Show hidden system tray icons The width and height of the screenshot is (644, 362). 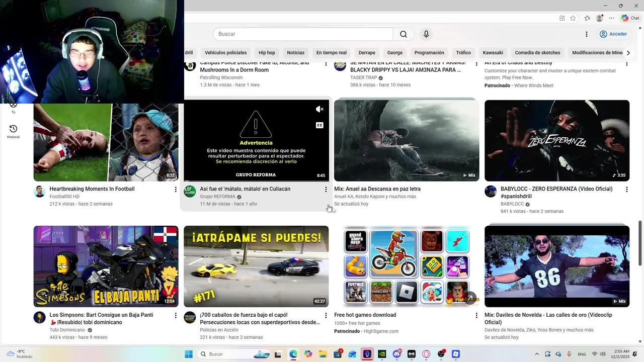(537, 354)
